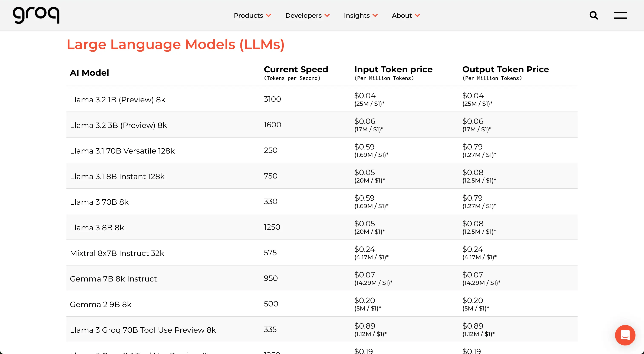This screenshot has height=354, width=644.
Task: Open the Products menu item
Action: [x=248, y=16]
